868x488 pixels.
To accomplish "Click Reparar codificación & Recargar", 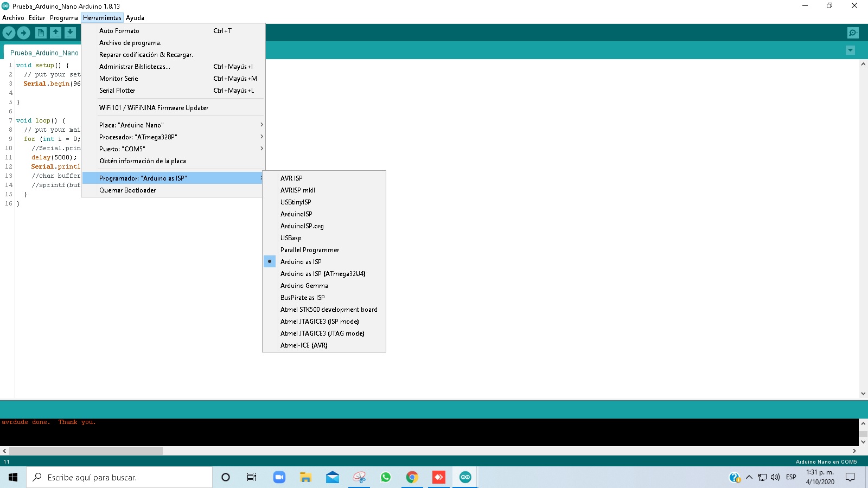I will [173, 55].
